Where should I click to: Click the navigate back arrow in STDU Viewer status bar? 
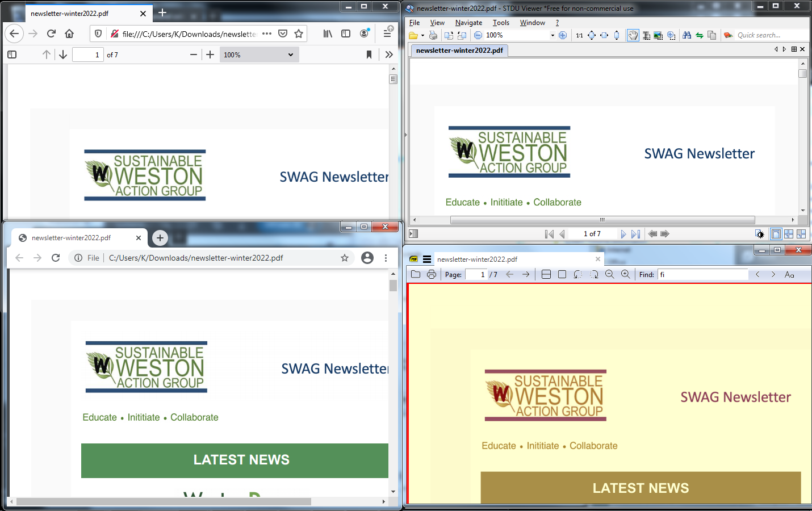(x=652, y=234)
